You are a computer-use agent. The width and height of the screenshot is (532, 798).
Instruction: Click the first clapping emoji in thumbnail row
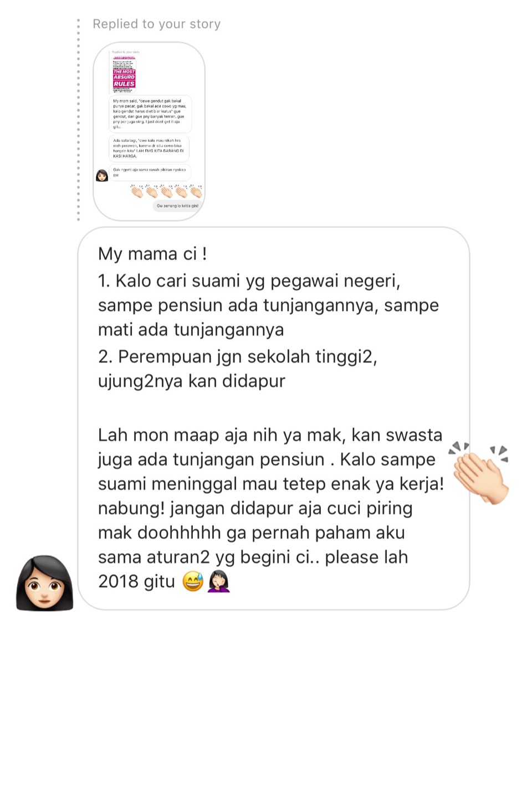click(x=137, y=192)
